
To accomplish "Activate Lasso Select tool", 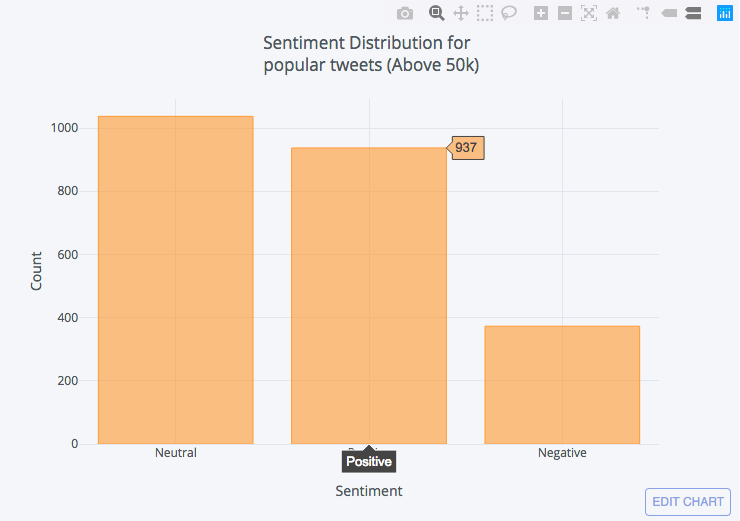I will 509,13.
